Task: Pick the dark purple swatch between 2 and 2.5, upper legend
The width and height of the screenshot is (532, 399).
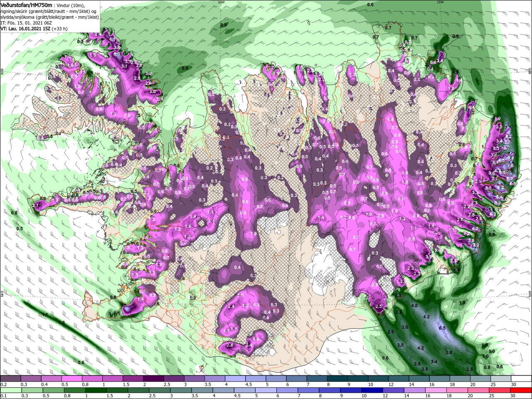Action: pos(153,378)
